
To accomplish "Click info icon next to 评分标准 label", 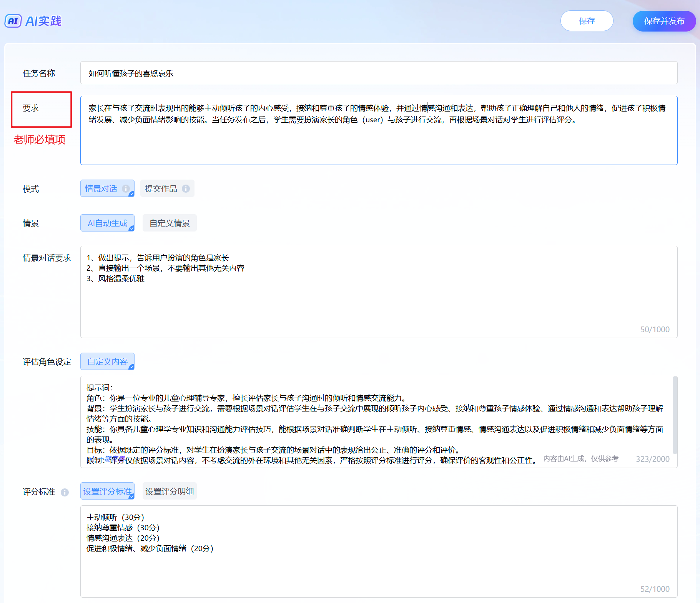I will [65, 492].
